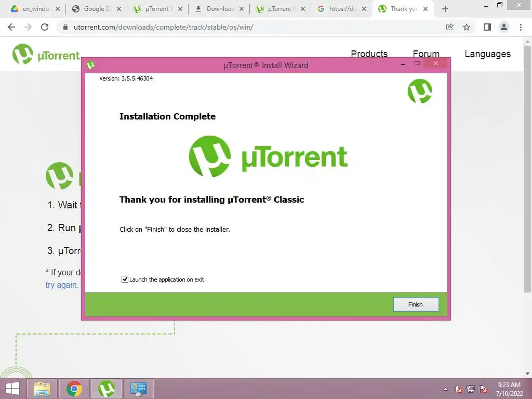This screenshot has height=399, width=532.
Task: Click the network tray icon
Action: click(471, 389)
